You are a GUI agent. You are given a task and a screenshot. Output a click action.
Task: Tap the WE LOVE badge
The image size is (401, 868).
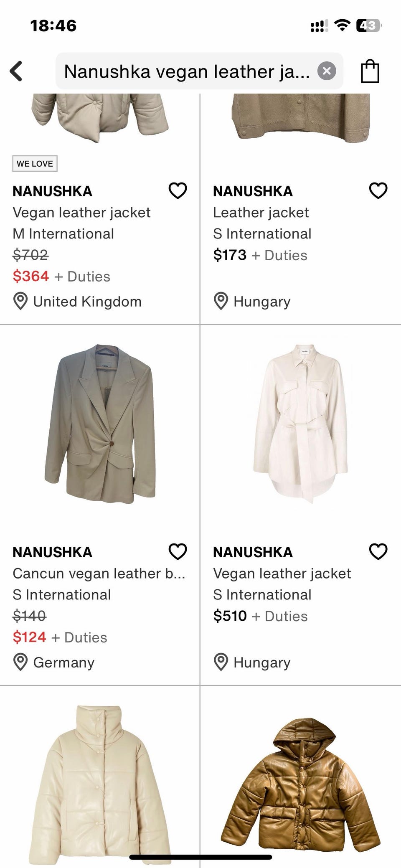click(35, 164)
